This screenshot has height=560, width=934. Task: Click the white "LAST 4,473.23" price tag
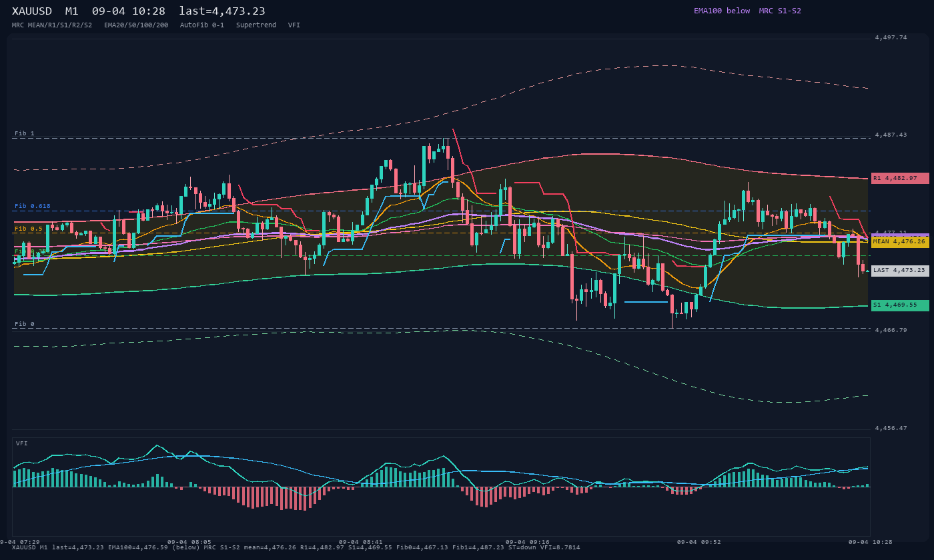[x=900, y=270]
